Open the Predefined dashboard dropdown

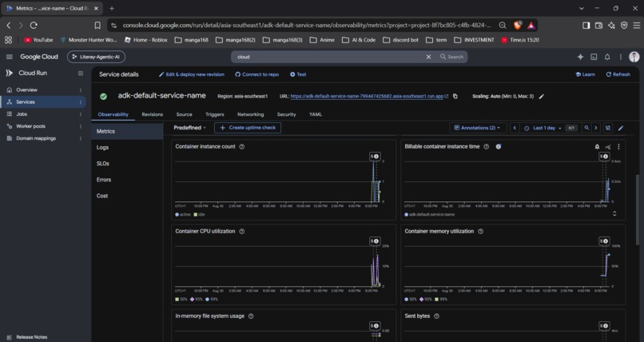tap(189, 128)
